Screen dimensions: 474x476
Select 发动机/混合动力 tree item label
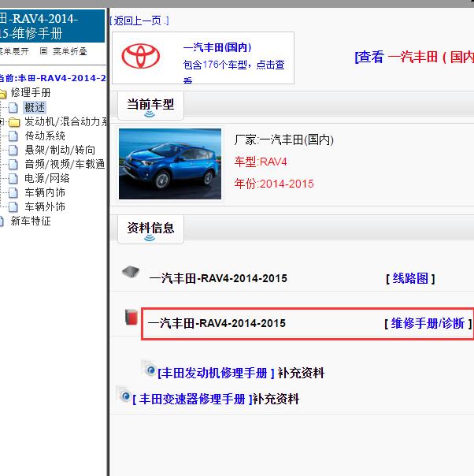tap(66, 121)
